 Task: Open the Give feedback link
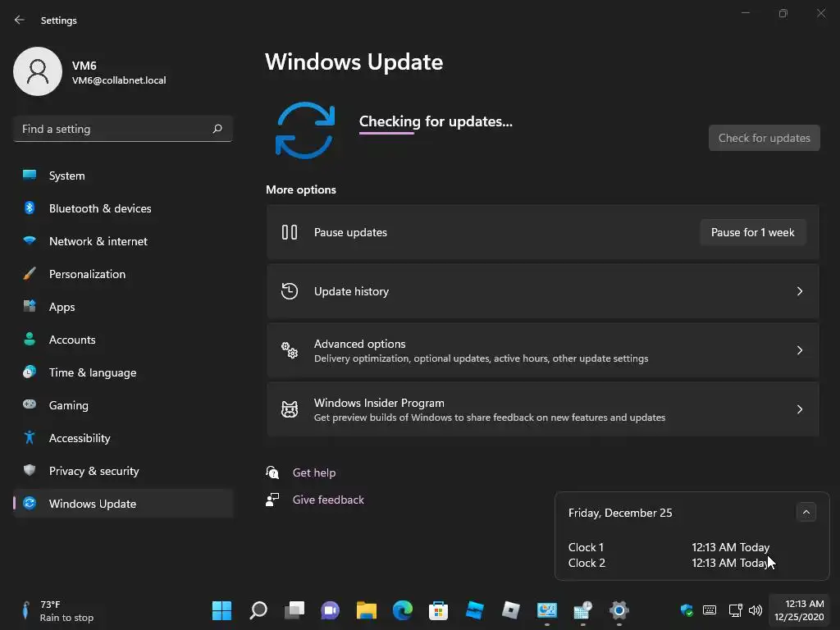click(x=328, y=500)
